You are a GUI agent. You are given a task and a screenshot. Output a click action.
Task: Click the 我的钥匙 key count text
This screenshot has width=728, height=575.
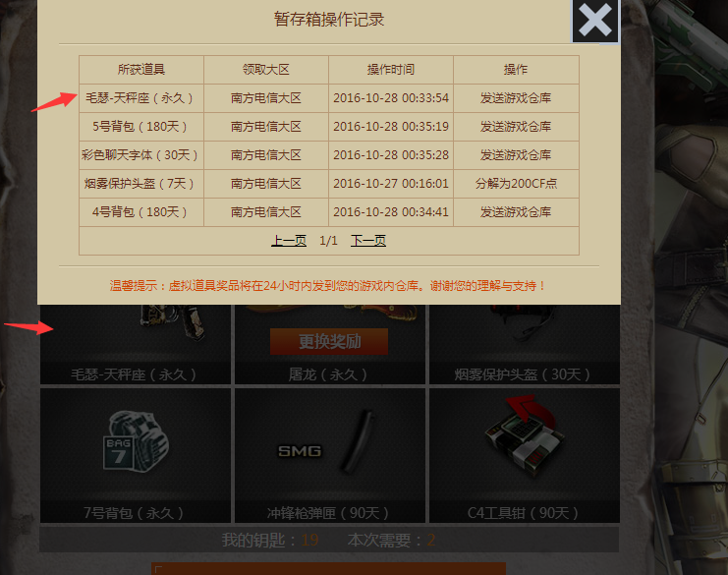coord(270,540)
